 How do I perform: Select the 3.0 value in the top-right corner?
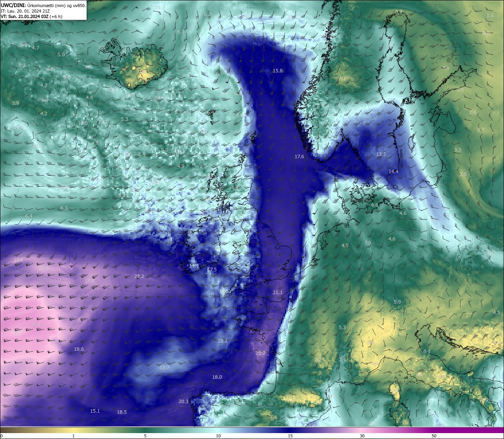(x=490, y=16)
